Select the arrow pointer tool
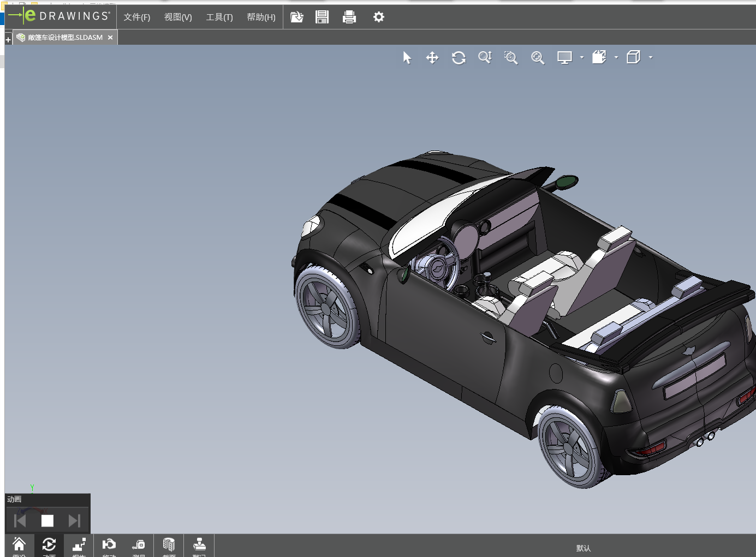The height and width of the screenshot is (557, 756). [x=407, y=58]
